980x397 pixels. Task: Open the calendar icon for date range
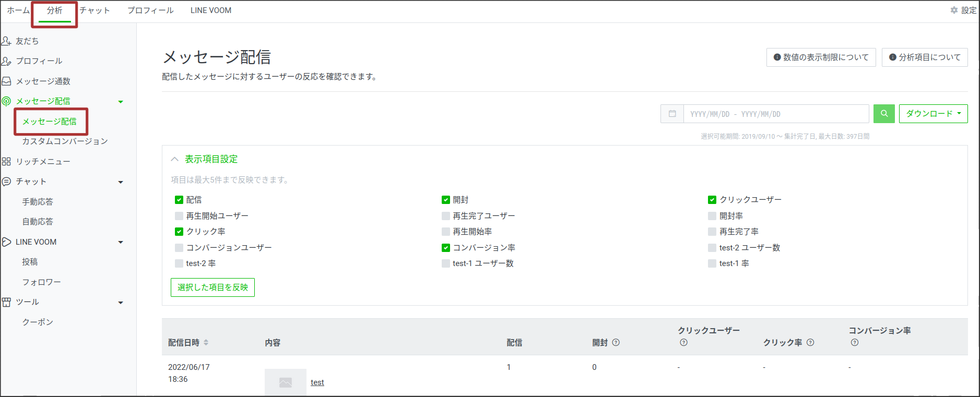672,114
